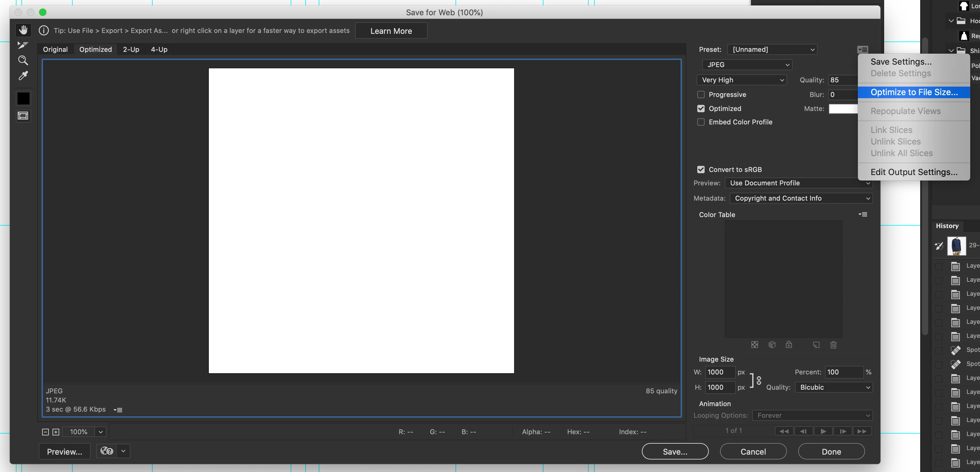The image size is (980, 472).
Task: Open the JPEG file format dropdown
Action: pos(747,65)
